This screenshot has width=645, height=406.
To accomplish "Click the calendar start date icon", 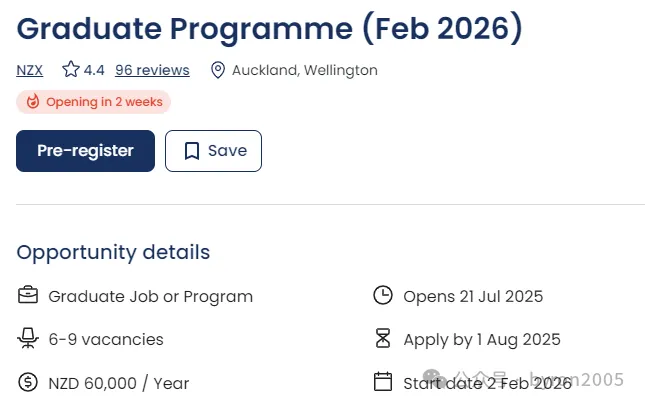I will point(382,381).
